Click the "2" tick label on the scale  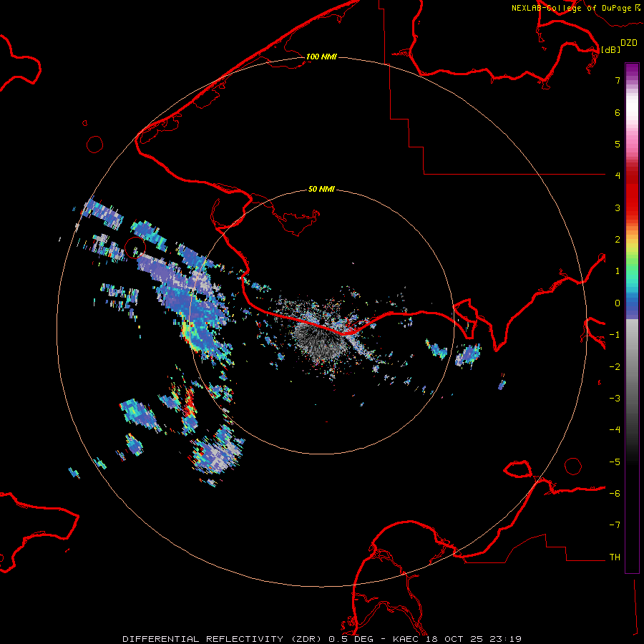click(618, 240)
